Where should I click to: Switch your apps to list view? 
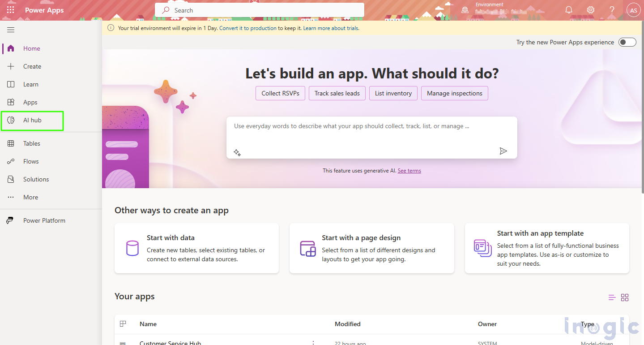[x=612, y=298]
